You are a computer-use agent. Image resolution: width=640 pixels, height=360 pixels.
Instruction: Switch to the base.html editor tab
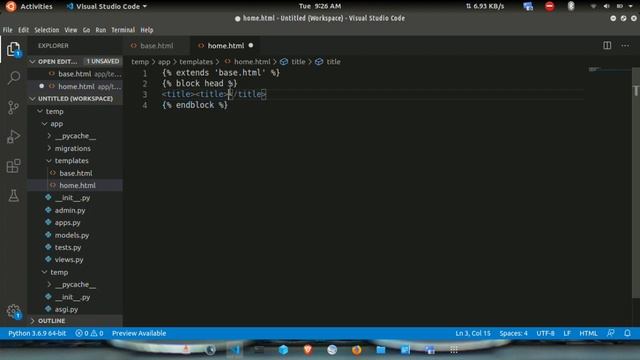click(156, 45)
